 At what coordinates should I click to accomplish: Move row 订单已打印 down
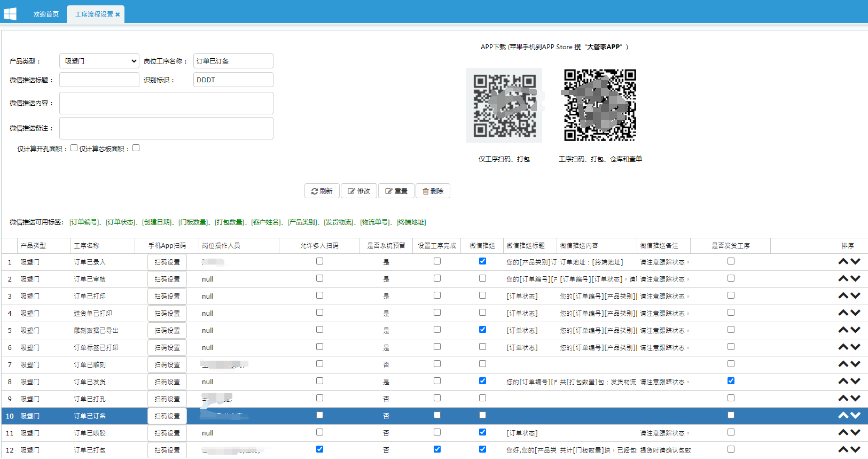tap(855, 296)
